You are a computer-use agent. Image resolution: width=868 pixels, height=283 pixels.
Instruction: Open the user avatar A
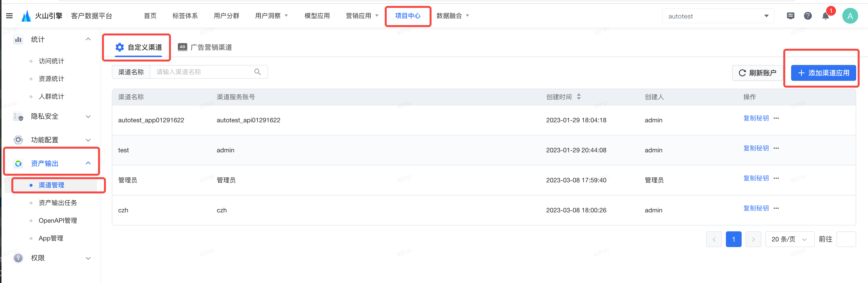[x=850, y=16]
